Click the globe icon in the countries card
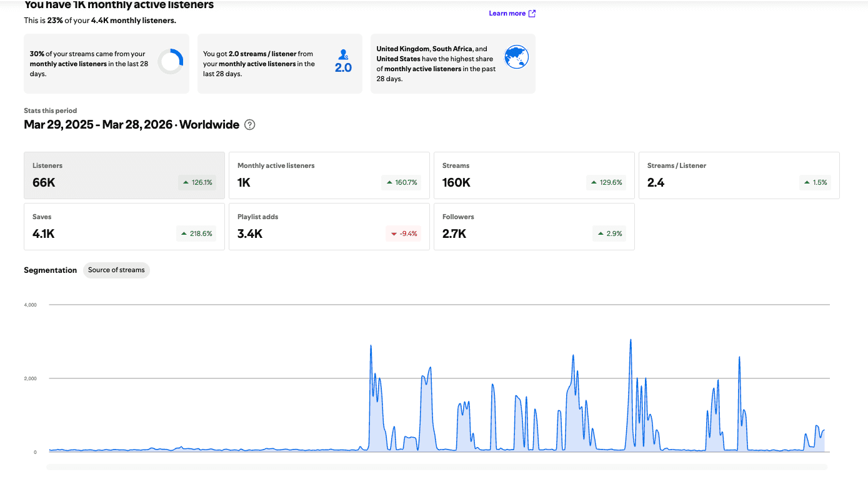This screenshot has height=477, width=868. pyautogui.click(x=516, y=57)
